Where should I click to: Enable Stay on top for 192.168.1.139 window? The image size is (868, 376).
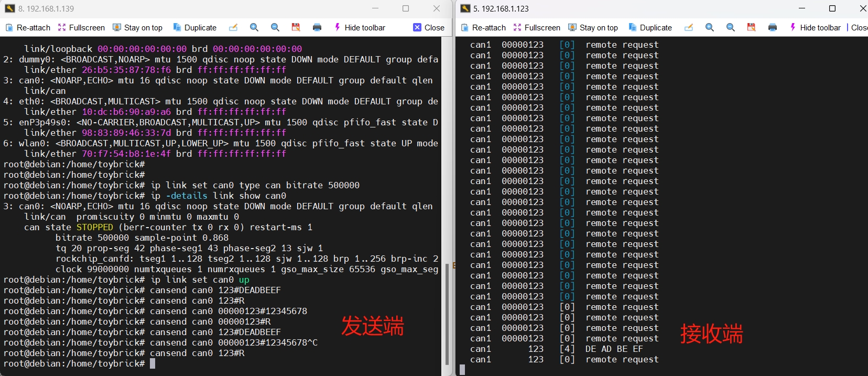point(137,27)
